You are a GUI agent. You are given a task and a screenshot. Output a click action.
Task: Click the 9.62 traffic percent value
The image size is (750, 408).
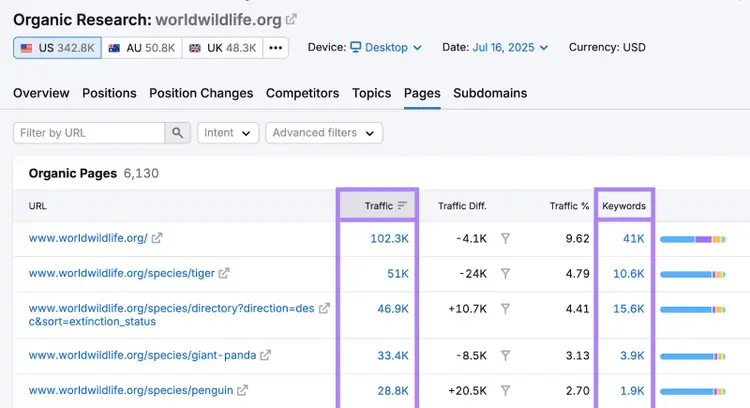click(577, 239)
